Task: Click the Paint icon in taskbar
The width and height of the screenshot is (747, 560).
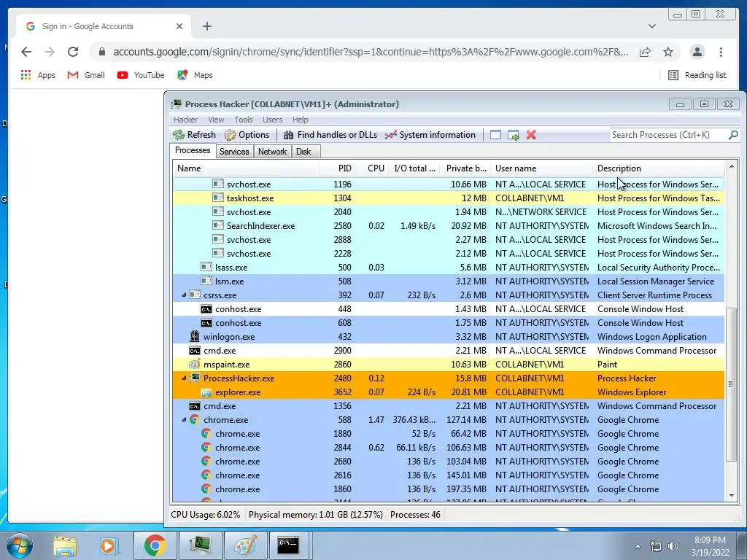Action: pyautogui.click(x=245, y=545)
